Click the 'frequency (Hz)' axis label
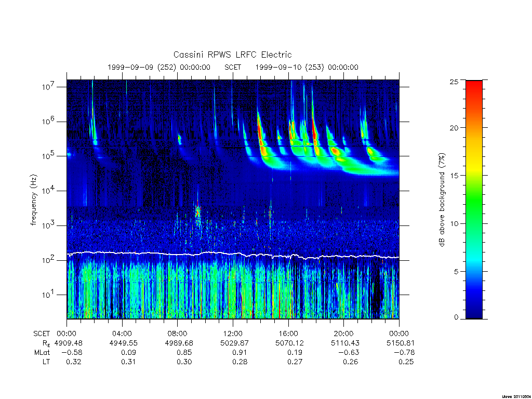The height and width of the screenshot is (399, 532). coord(33,199)
